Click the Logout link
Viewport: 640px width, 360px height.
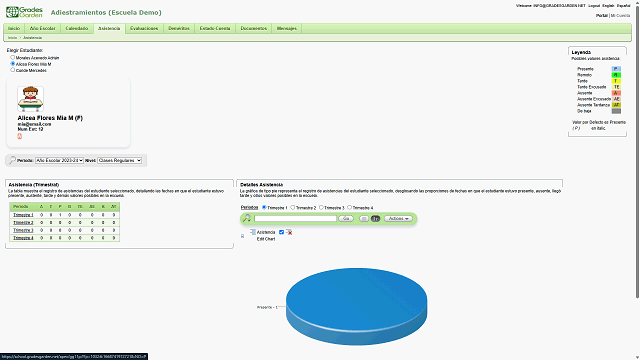tap(594, 6)
